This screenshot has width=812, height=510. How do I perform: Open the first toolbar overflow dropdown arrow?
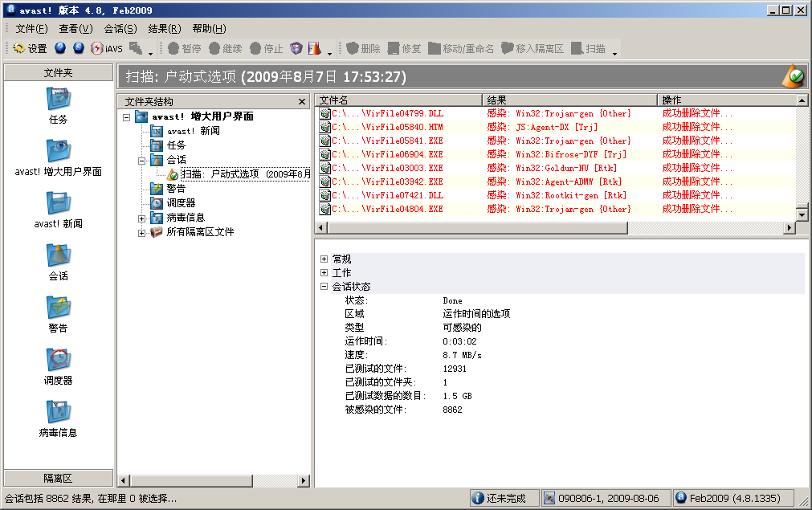pyautogui.click(x=151, y=53)
